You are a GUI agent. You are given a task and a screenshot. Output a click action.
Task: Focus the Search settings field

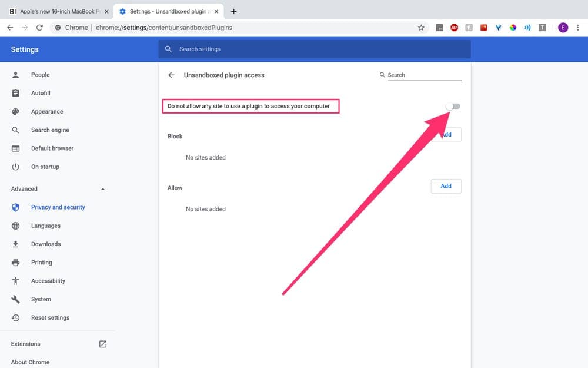[x=314, y=49]
